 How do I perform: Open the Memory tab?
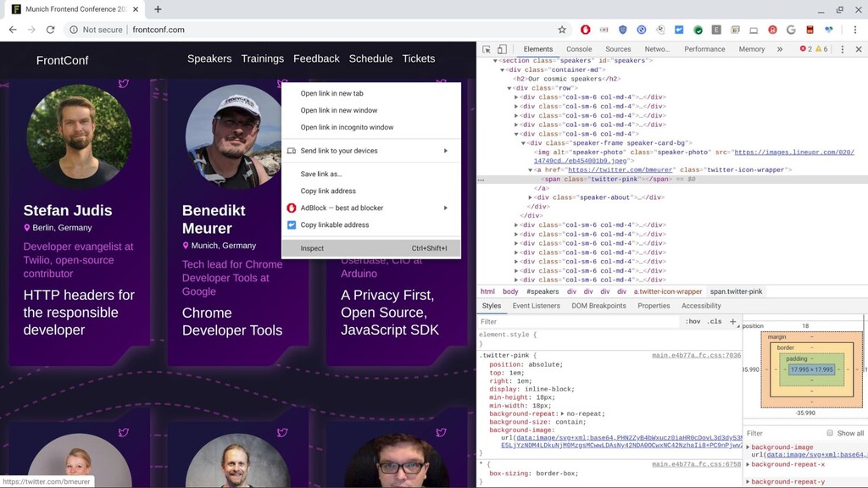click(x=751, y=49)
